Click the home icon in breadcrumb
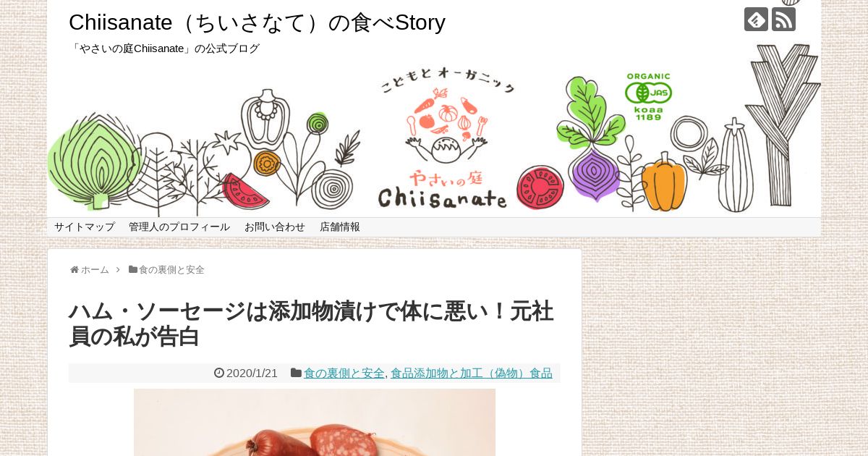This screenshot has width=868, height=456. (75, 270)
